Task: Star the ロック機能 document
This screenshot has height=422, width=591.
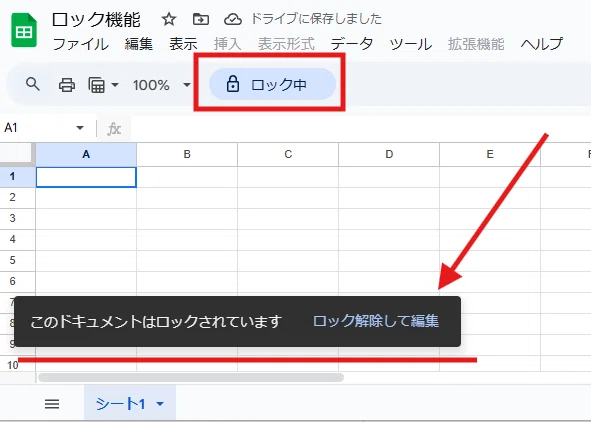Action: tap(169, 19)
